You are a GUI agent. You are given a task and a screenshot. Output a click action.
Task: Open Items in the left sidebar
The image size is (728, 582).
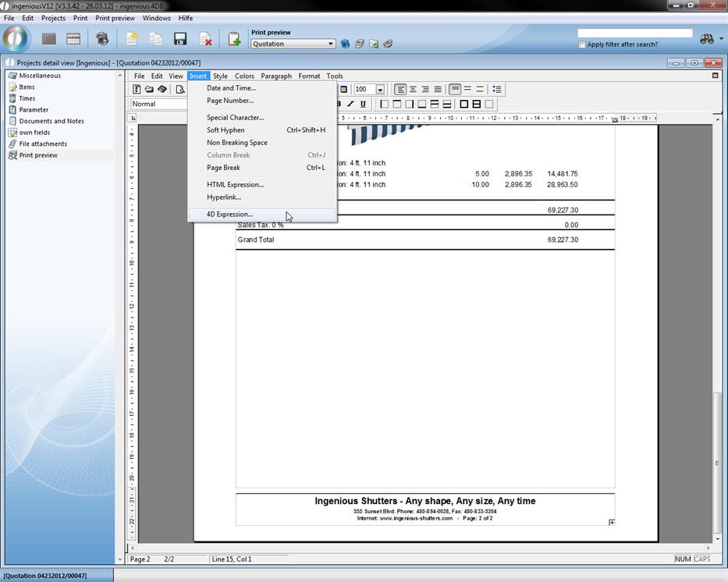(27, 87)
